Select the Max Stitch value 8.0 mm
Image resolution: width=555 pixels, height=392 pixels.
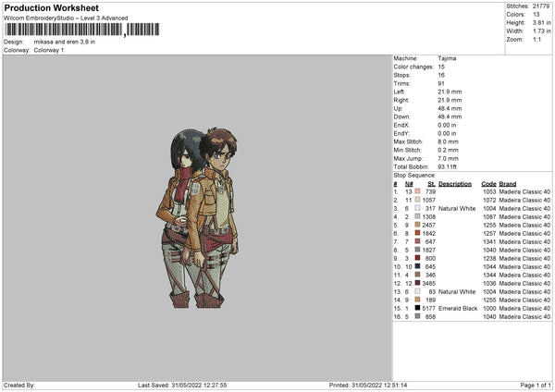[x=448, y=141]
